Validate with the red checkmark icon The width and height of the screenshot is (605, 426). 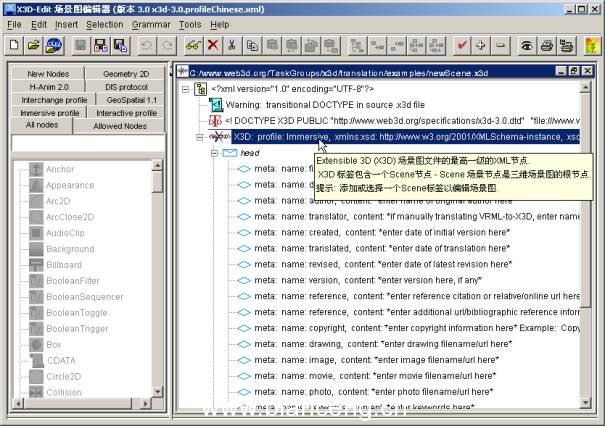(461, 46)
